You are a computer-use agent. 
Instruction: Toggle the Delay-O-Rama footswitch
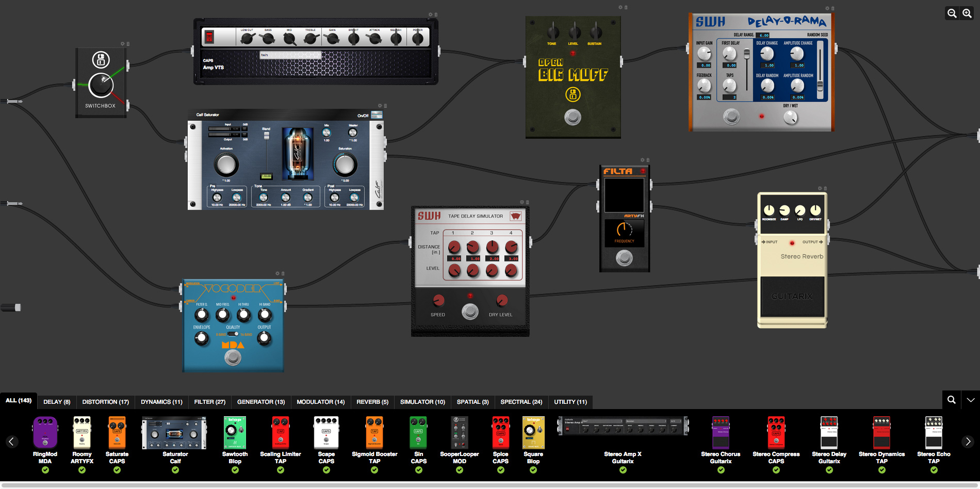[x=731, y=117]
